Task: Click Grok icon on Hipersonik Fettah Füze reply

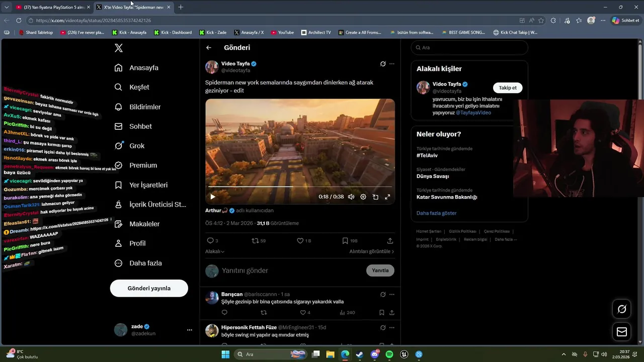Action: click(x=383, y=327)
